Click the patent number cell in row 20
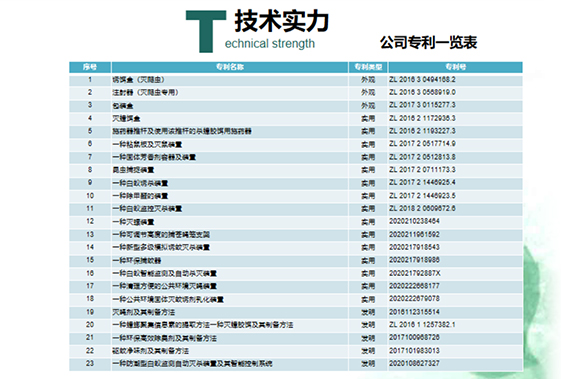 (422, 325)
